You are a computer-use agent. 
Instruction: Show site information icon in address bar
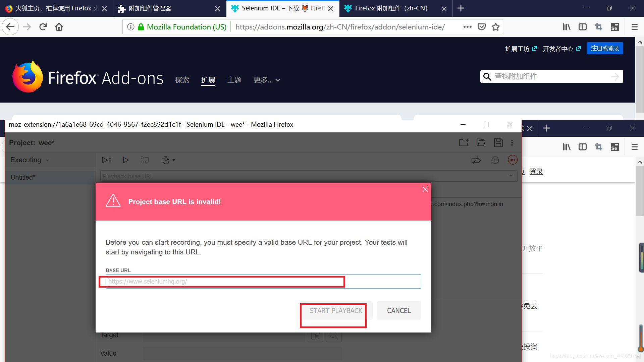pos(131,27)
